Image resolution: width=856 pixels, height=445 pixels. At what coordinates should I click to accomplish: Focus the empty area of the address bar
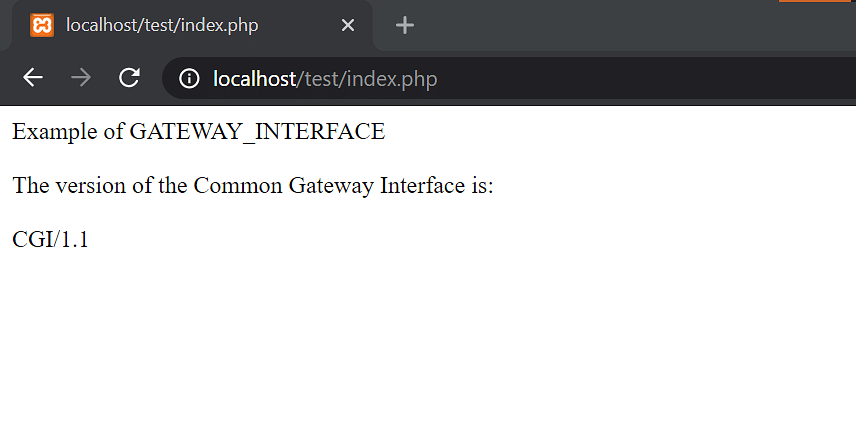click(x=644, y=79)
